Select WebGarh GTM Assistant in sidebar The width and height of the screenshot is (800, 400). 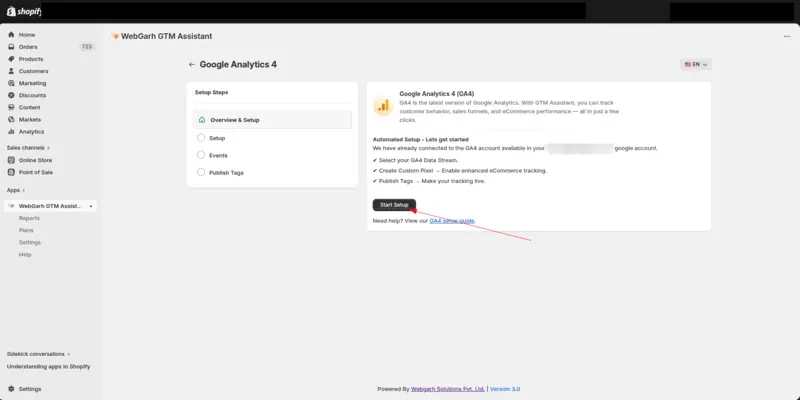(50, 206)
